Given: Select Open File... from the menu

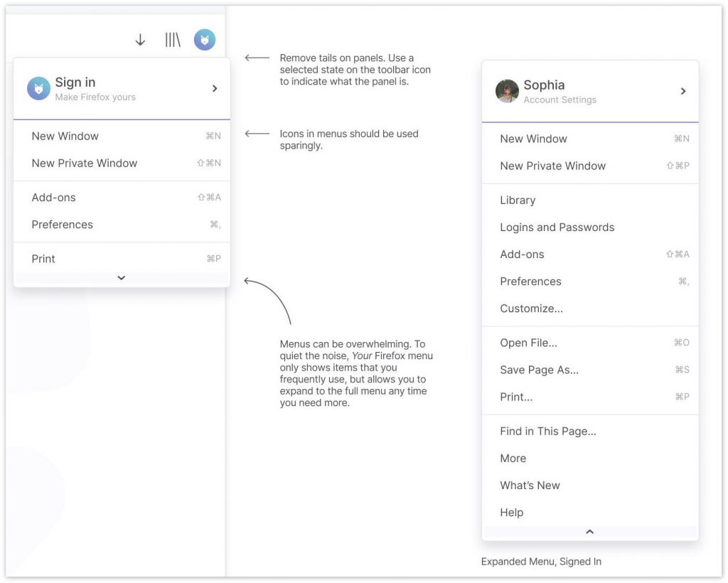Looking at the screenshot, I should pos(528,342).
